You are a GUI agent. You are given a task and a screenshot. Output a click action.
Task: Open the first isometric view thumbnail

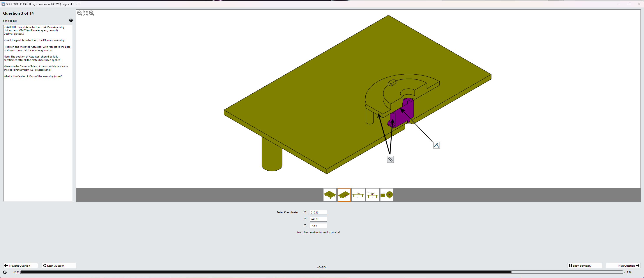pos(330,195)
